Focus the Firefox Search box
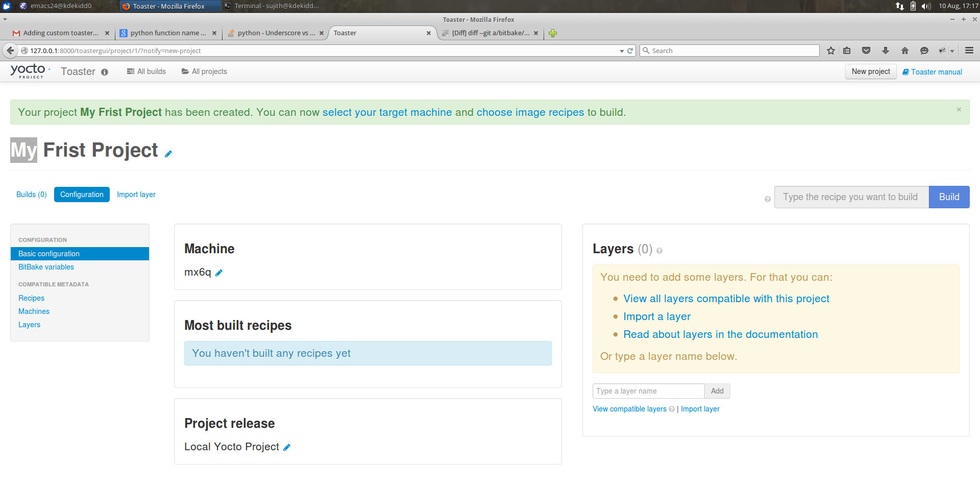This screenshot has height=487, width=980. (x=730, y=51)
